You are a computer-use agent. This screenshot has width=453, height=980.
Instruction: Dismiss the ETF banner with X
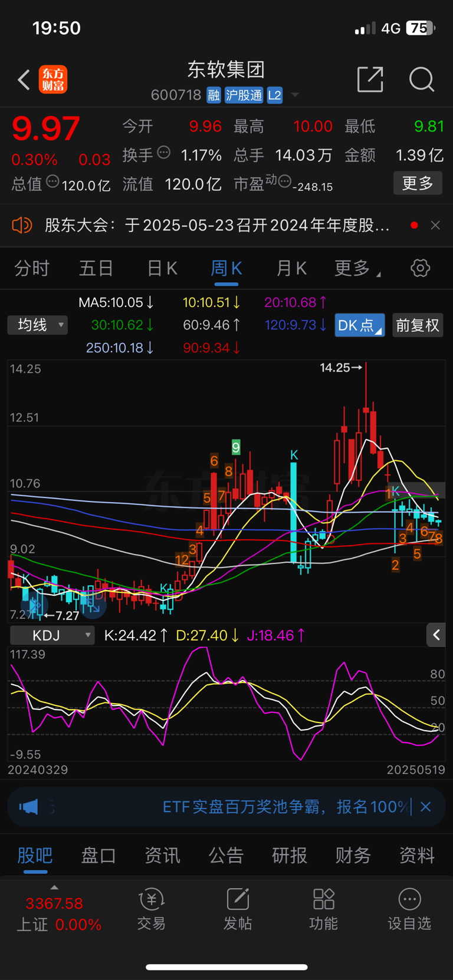pyautogui.click(x=426, y=807)
